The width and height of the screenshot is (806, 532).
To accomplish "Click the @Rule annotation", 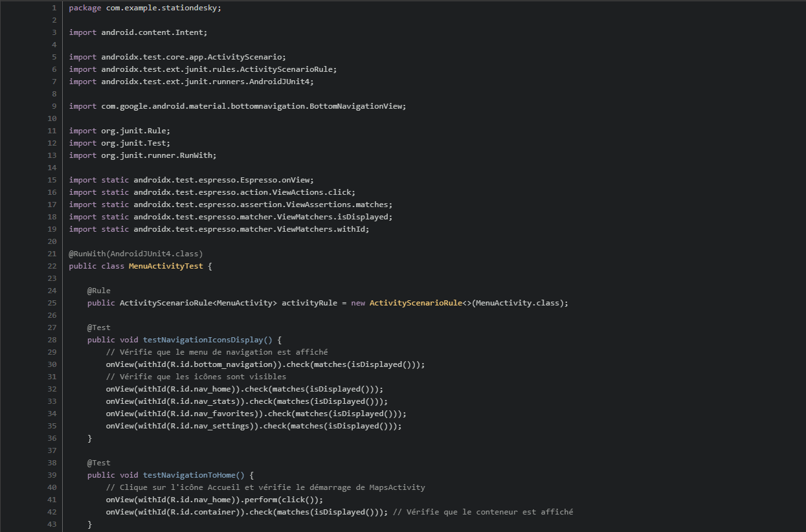I will (99, 291).
